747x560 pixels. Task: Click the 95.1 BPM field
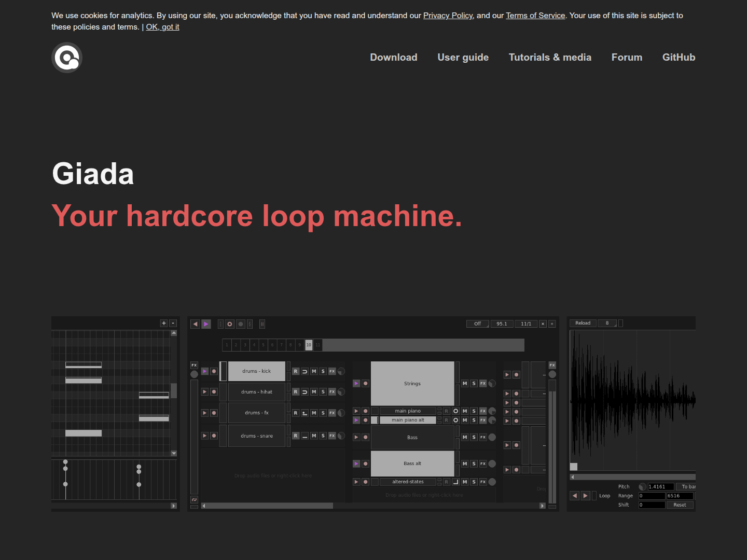pos(502,324)
